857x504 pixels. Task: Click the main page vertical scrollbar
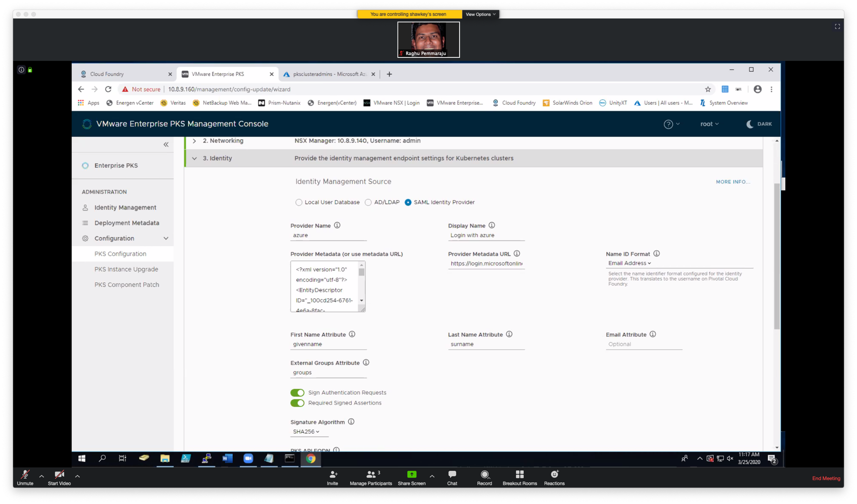[x=777, y=257]
